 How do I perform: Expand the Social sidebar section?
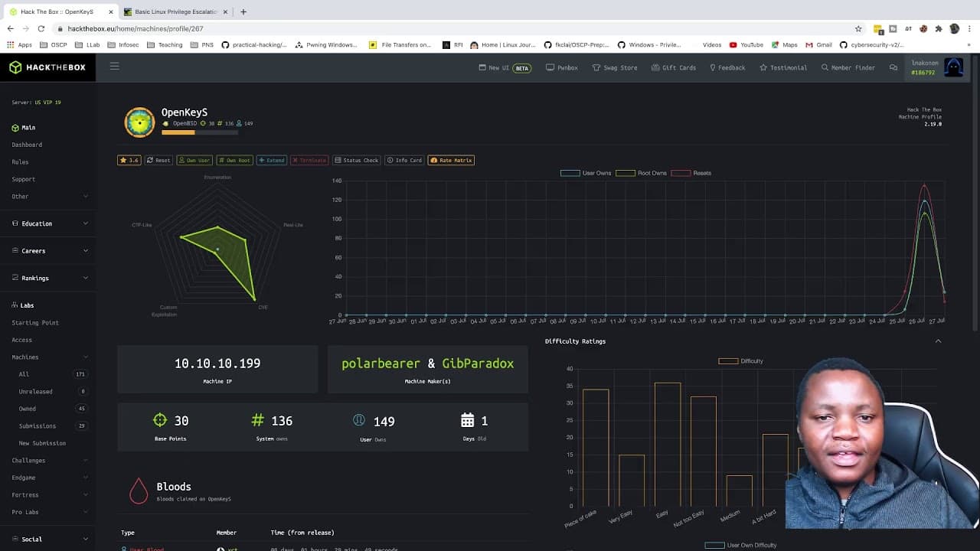tap(50, 539)
